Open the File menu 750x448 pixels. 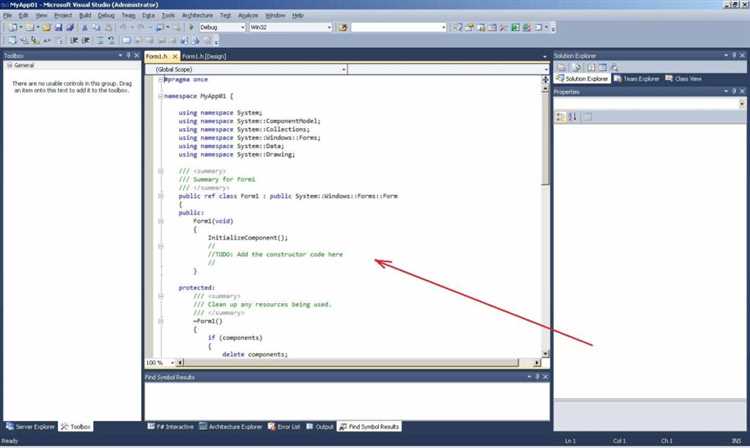pos(7,15)
